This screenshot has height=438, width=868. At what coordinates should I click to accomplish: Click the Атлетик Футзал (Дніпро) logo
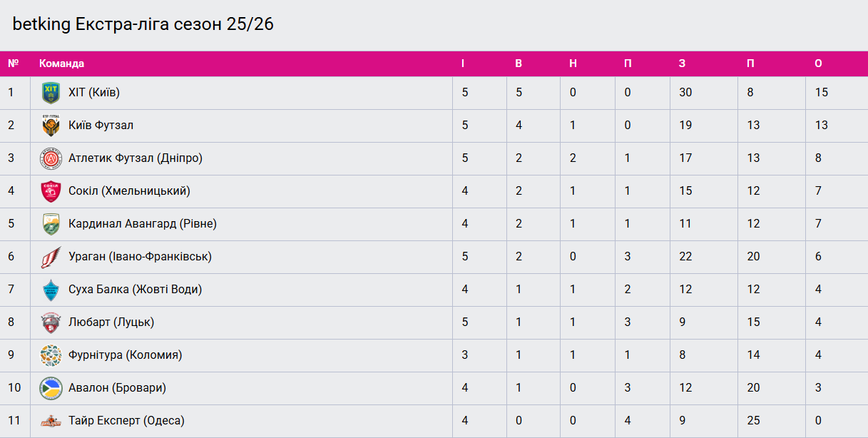coord(51,158)
